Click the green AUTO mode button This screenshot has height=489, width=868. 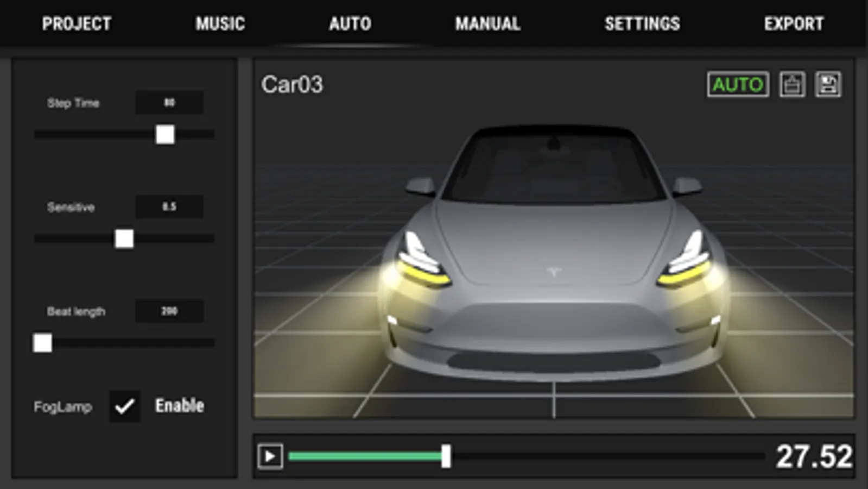click(738, 84)
